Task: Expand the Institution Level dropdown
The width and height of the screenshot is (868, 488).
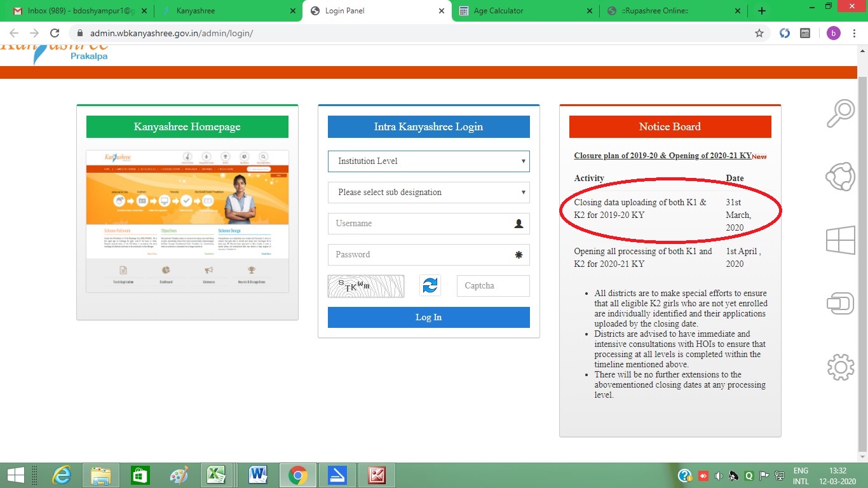Action: tap(429, 161)
